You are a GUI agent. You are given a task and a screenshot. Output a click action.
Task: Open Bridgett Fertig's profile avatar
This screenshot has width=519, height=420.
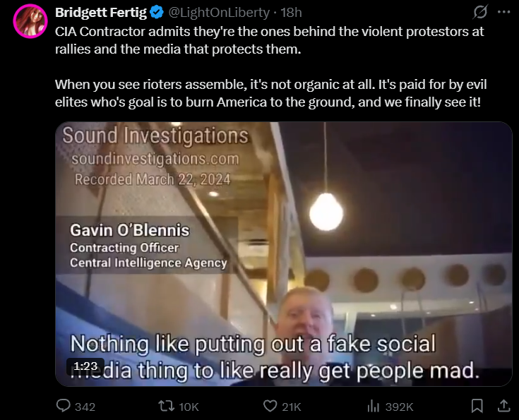click(x=30, y=21)
